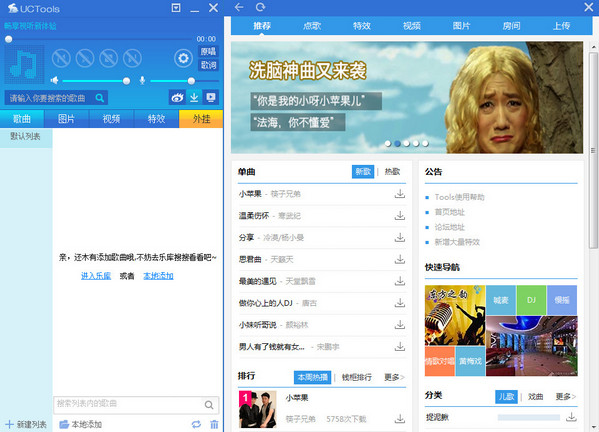The image size is (599, 432).
Task: Click the refresh icon in top bar
Action: tap(261, 7)
